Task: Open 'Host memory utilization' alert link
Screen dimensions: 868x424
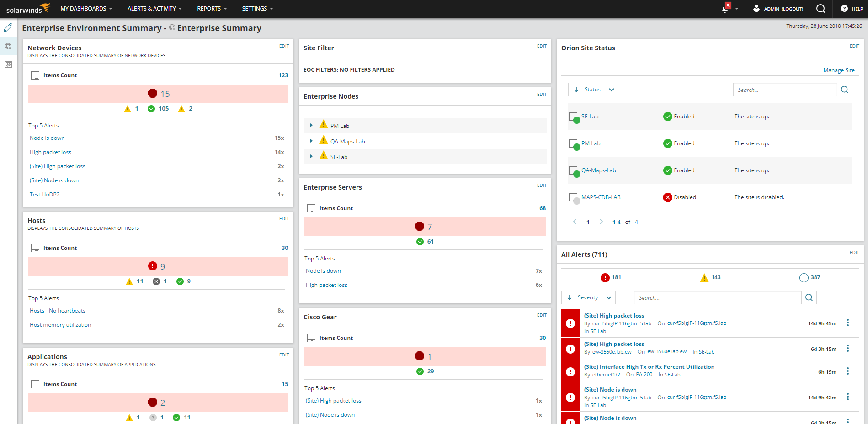Action: point(60,325)
